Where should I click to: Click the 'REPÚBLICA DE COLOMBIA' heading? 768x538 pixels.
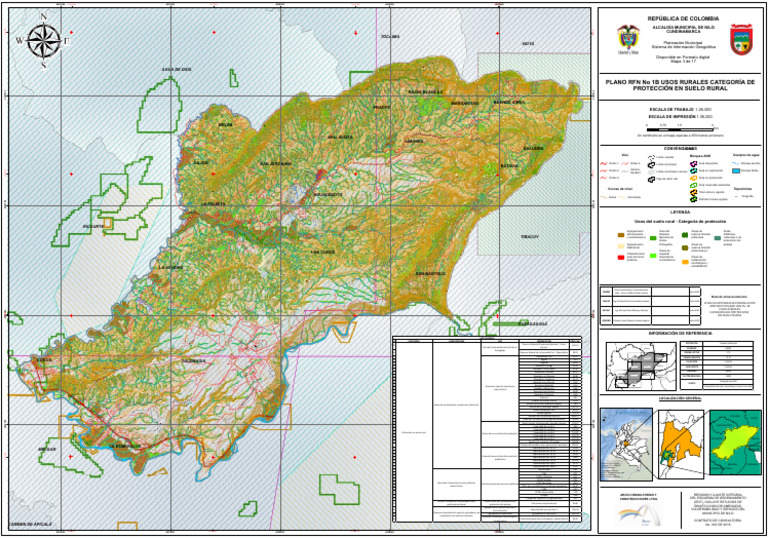pyautogui.click(x=683, y=19)
